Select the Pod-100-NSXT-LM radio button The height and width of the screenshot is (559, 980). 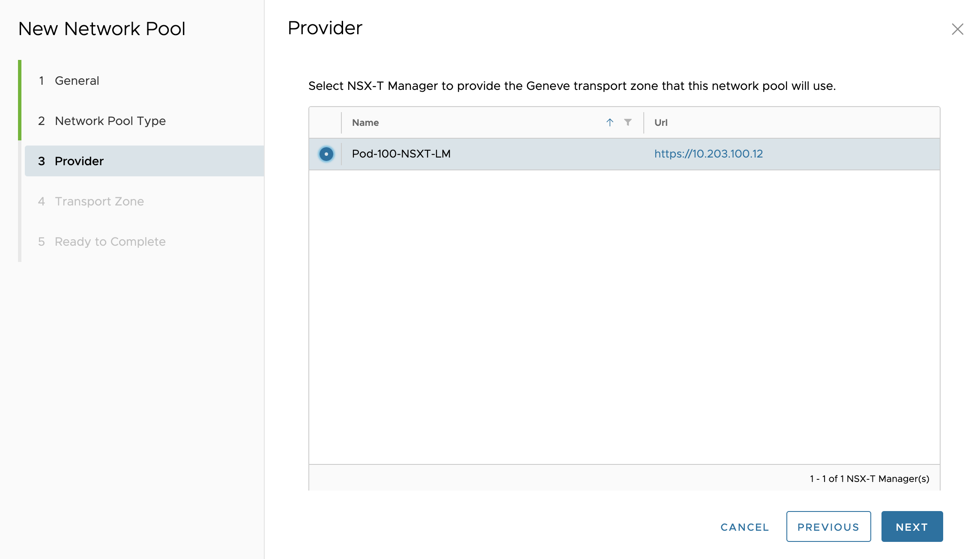click(326, 154)
